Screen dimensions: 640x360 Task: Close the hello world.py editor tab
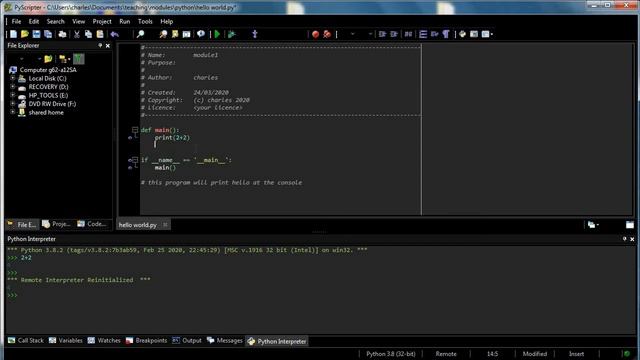coord(165,224)
